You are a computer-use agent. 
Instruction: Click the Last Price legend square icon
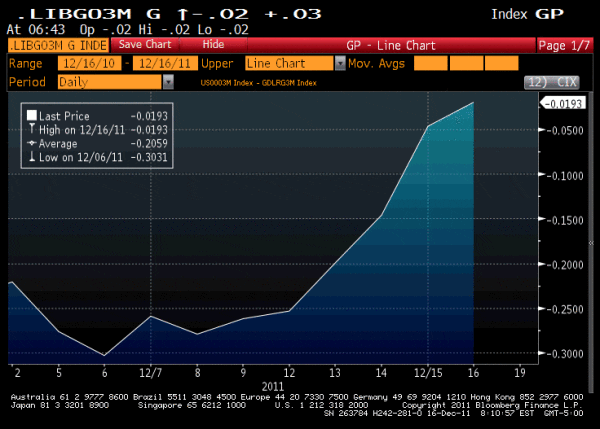pos(32,117)
